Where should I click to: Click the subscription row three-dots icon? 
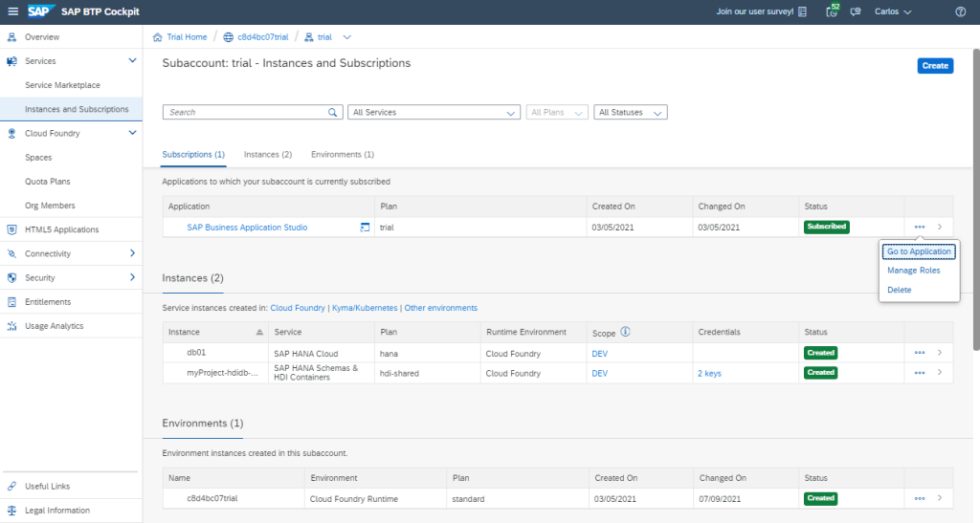(920, 228)
